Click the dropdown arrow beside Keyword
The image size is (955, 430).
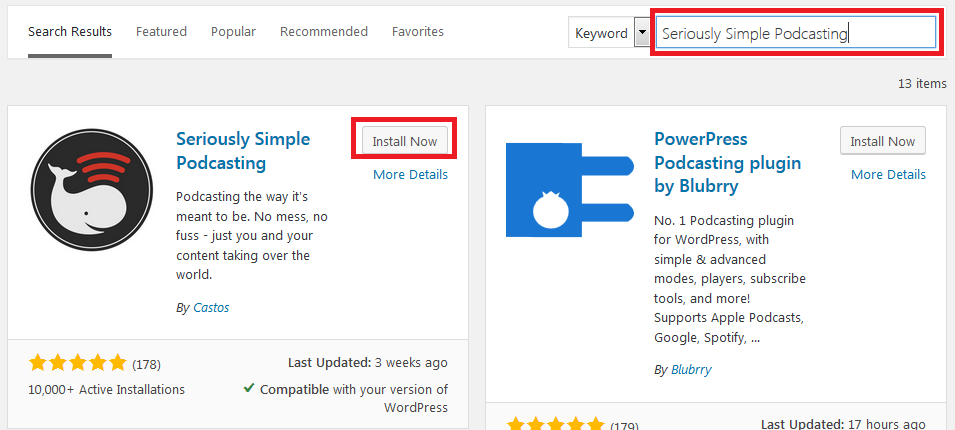click(x=642, y=33)
